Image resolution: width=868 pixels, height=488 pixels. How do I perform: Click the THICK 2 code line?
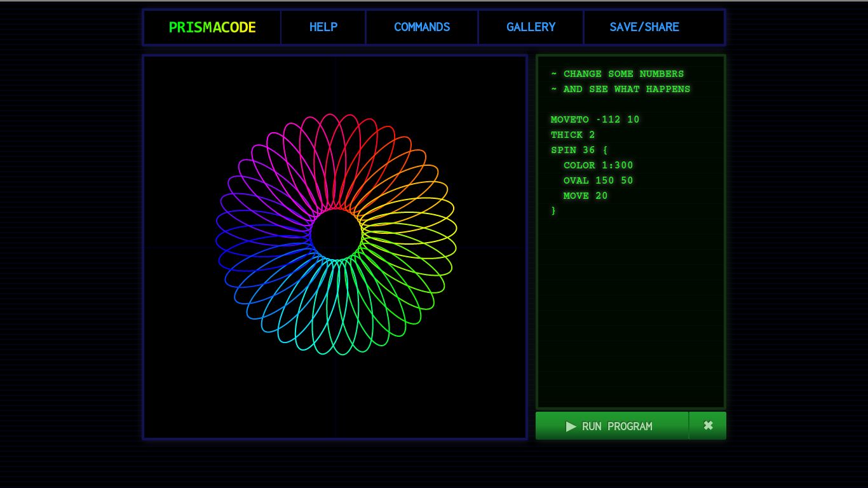point(573,135)
